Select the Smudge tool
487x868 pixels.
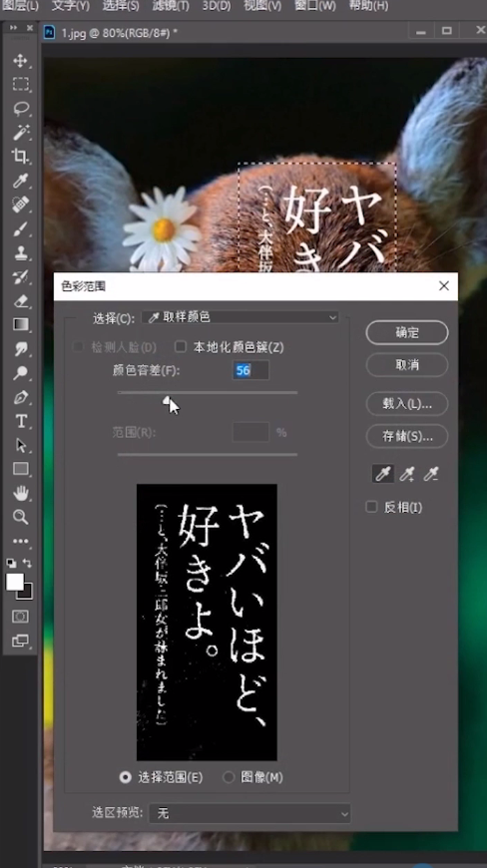point(21,349)
